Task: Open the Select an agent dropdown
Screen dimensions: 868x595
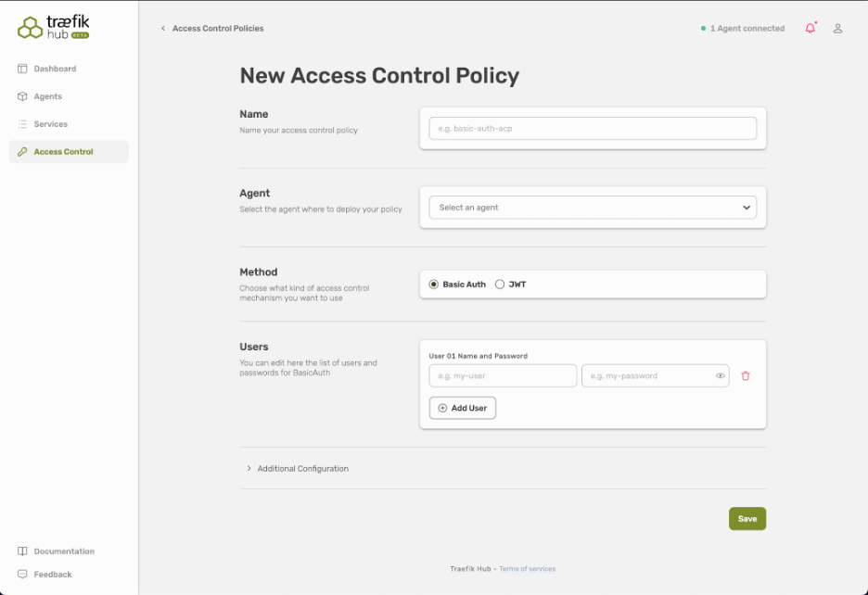Action: [593, 208]
